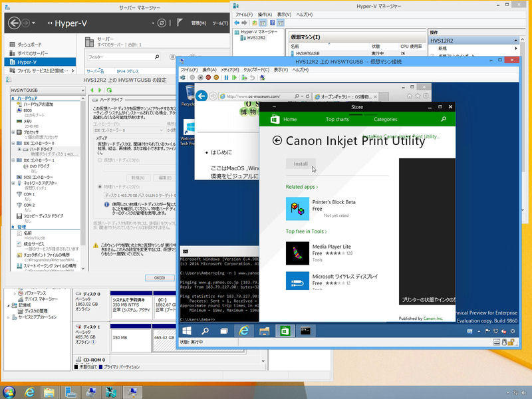Click Search icon on guest taskbar
Viewport: 532px width, 399px height.
pyautogui.click(x=205, y=331)
